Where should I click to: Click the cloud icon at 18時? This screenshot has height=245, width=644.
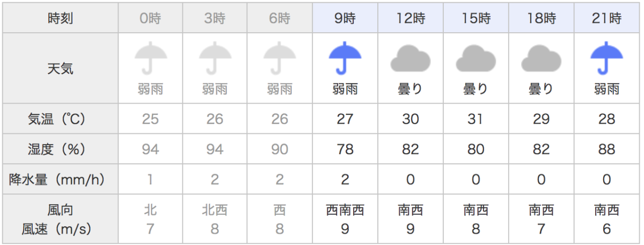[541, 58]
